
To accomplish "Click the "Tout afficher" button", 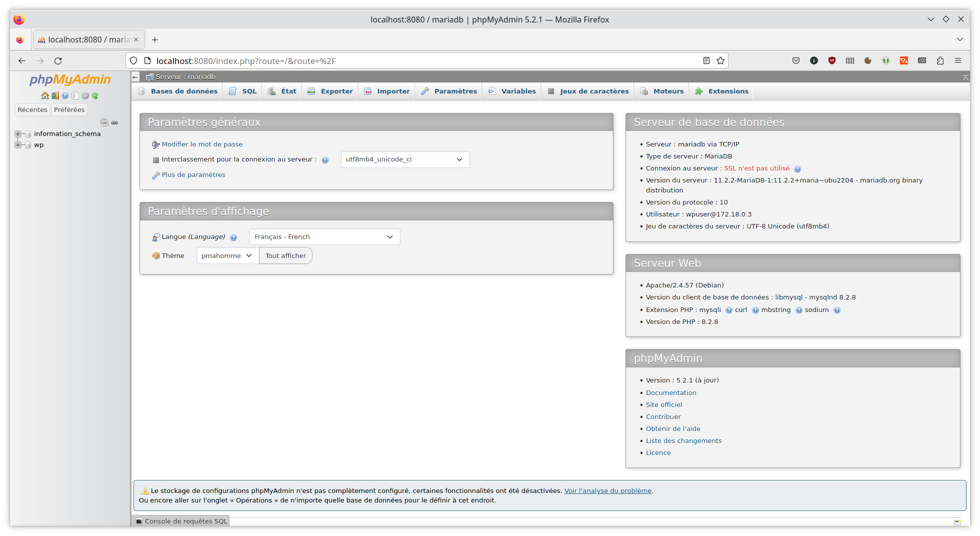I will tap(285, 255).
